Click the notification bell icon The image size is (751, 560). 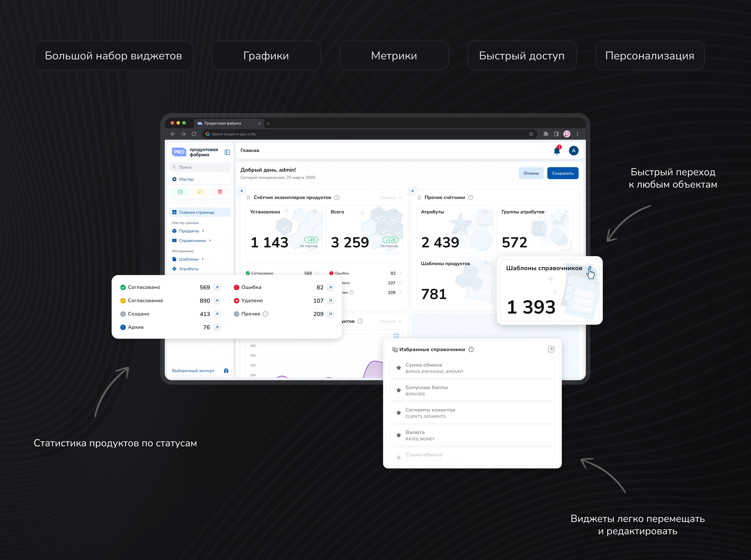pyautogui.click(x=557, y=151)
